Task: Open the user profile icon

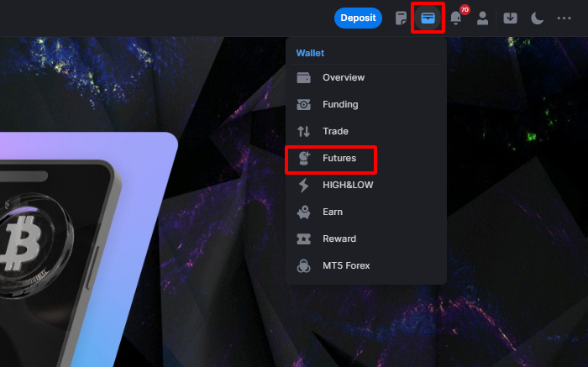Action: 483,18
